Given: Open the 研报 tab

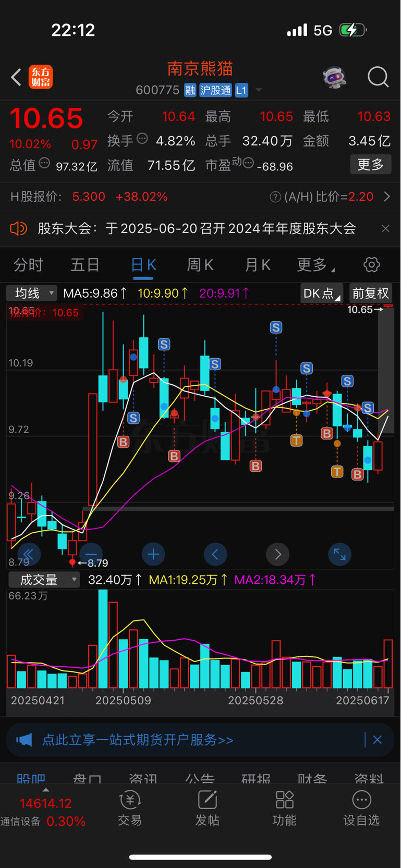Looking at the screenshot, I should tap(256, 778).
